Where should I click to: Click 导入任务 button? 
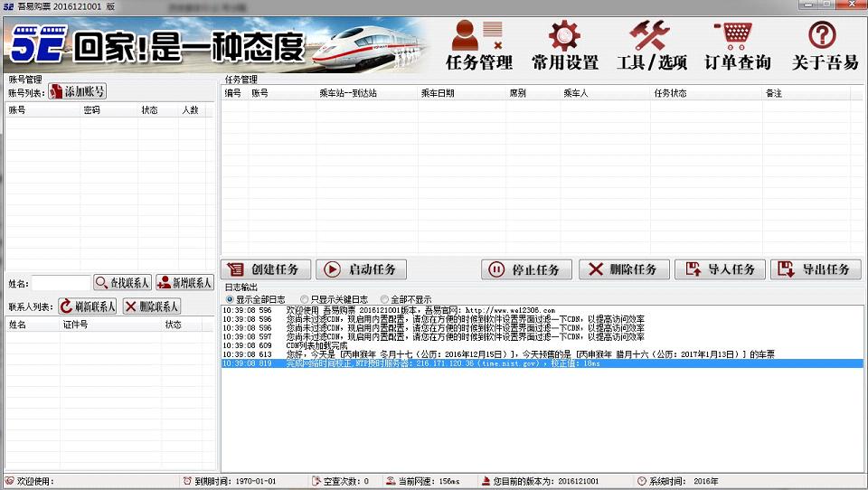720,269
